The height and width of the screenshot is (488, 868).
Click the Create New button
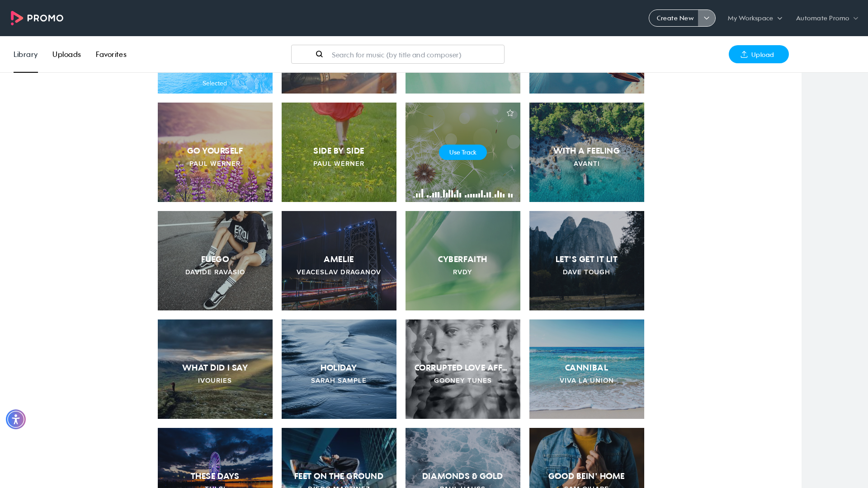click(x=674, y=18)
